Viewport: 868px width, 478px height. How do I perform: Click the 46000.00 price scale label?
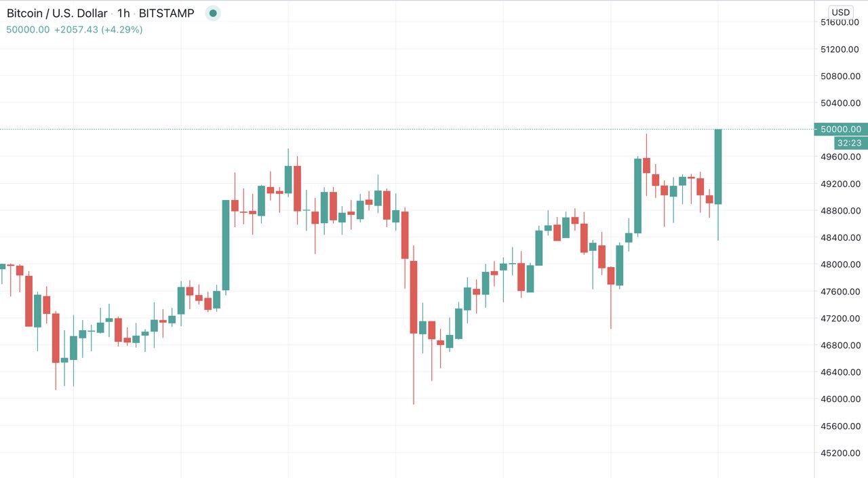tap(840, 399)
